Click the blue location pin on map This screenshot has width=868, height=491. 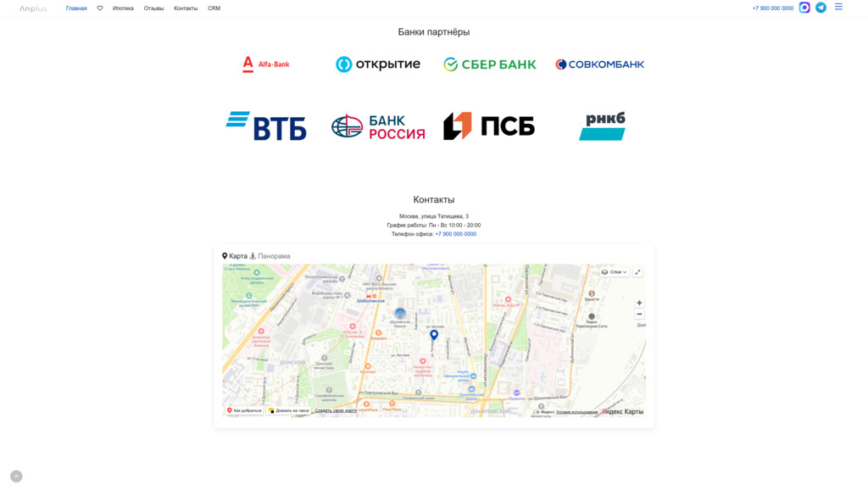(434, 335)
